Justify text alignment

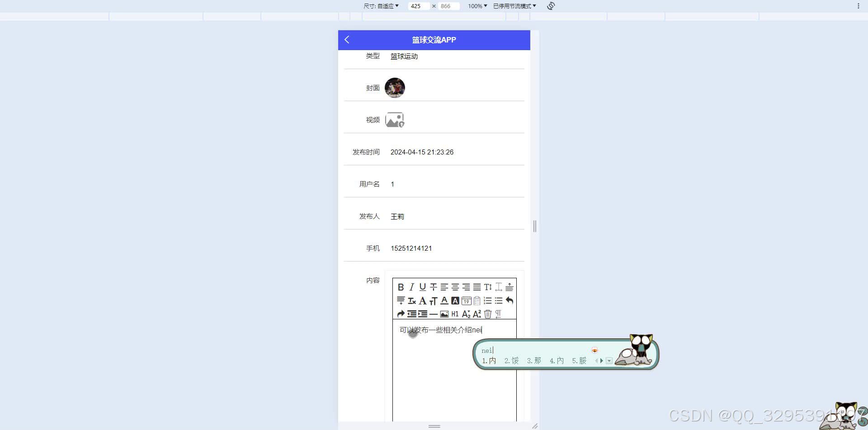pyautogui.click(x=476, y=287)
